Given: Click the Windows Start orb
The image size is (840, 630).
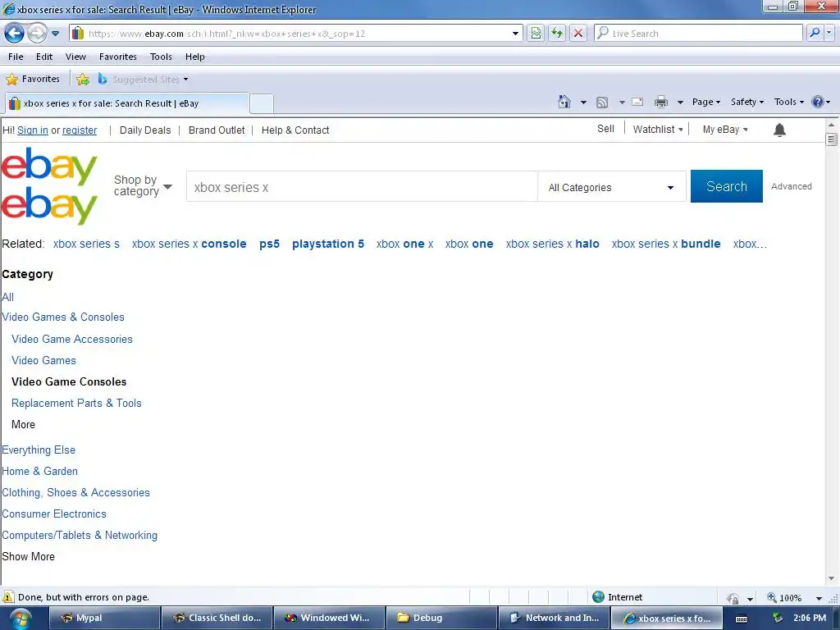Looking at the screenshot, I should click(x=20, y=619).
